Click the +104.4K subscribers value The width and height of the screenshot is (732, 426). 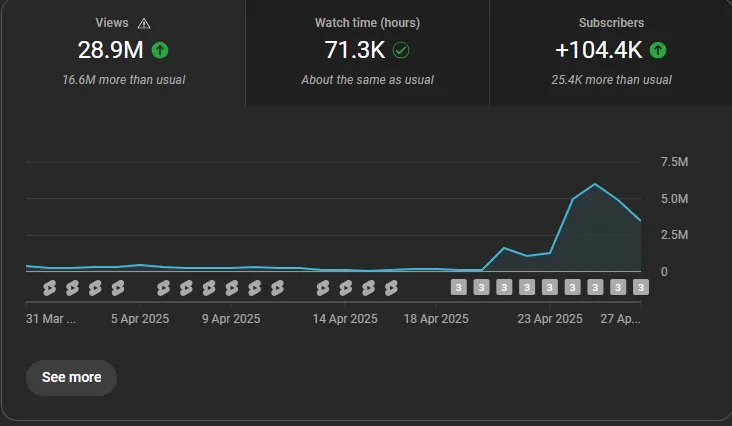point(599,50)
